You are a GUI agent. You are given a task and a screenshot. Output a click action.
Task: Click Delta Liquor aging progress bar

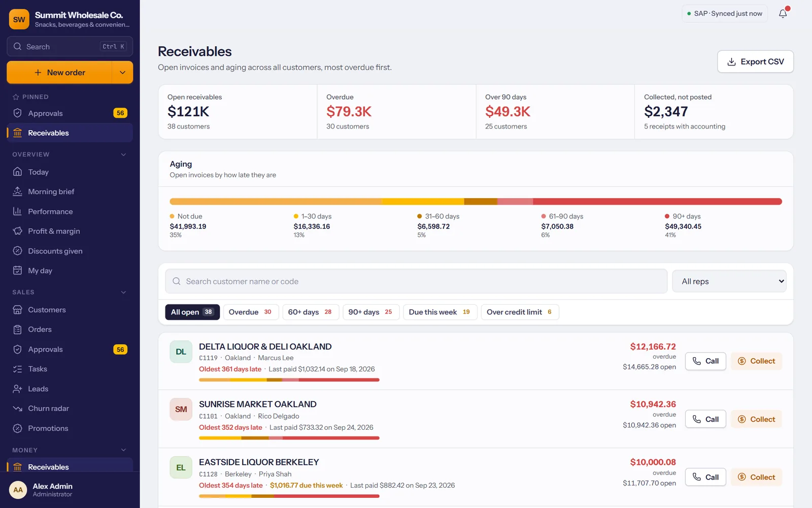pyautogui.click(x=289, y=380)
